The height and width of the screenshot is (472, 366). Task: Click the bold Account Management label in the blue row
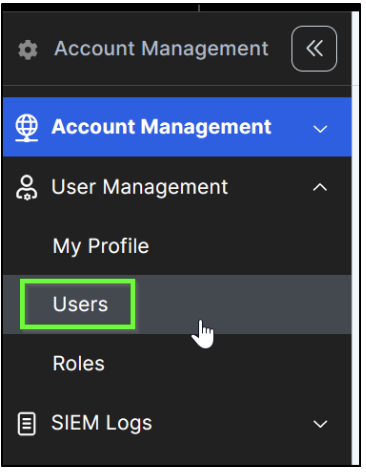(161, 127)
